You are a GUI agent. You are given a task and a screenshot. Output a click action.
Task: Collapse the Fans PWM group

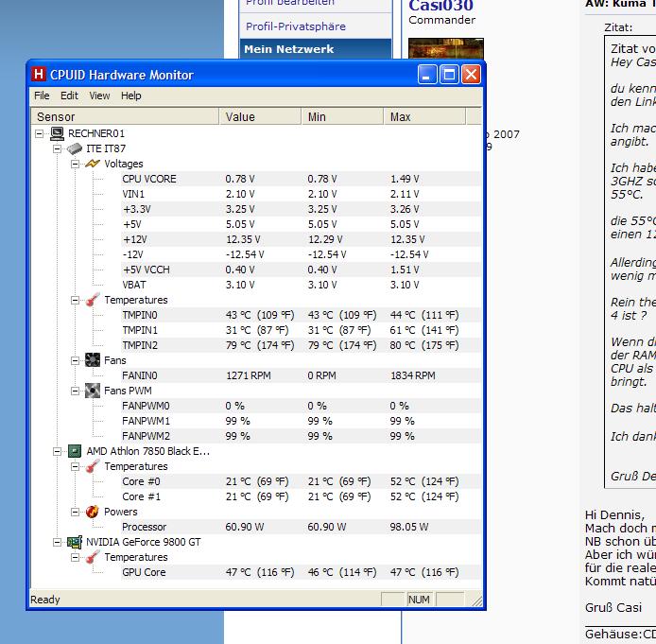[x=76, y=391]
